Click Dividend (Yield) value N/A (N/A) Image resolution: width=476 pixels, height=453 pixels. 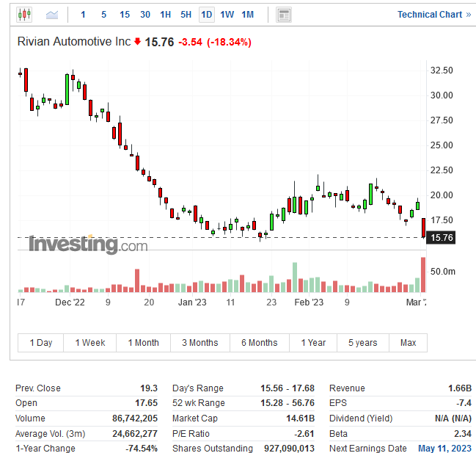point(453,418)
